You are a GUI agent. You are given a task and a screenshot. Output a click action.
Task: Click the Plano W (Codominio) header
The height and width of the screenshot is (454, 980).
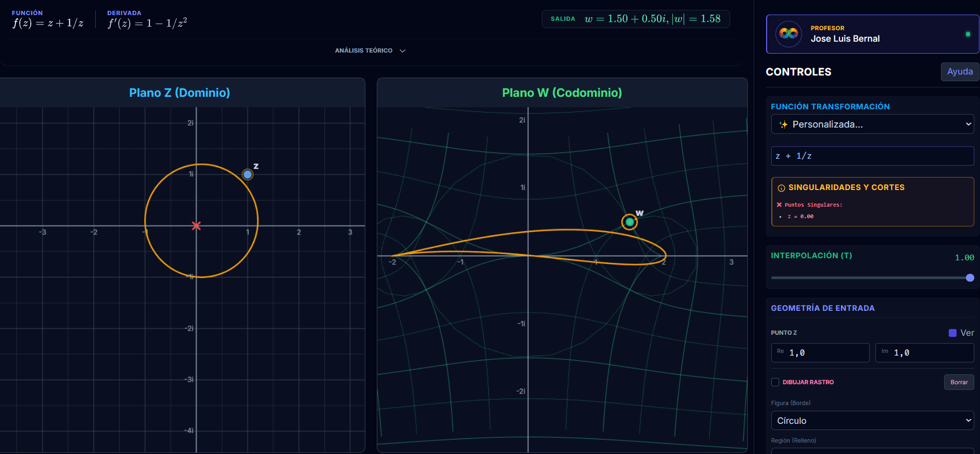(562, 93)
